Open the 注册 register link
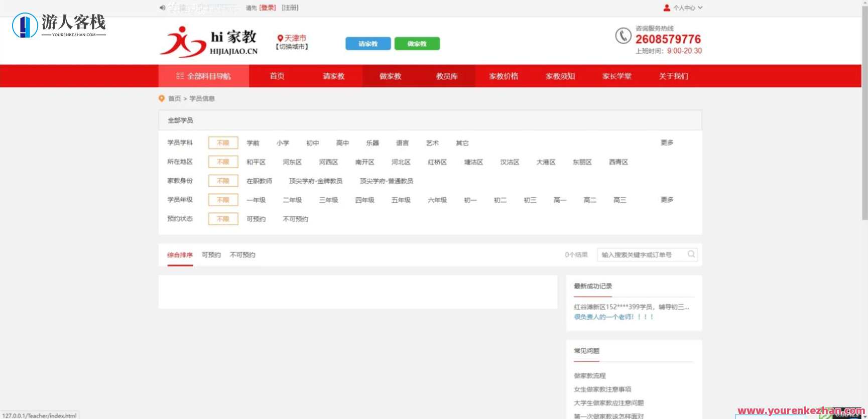The image size is (868, 419). point(290,8)
